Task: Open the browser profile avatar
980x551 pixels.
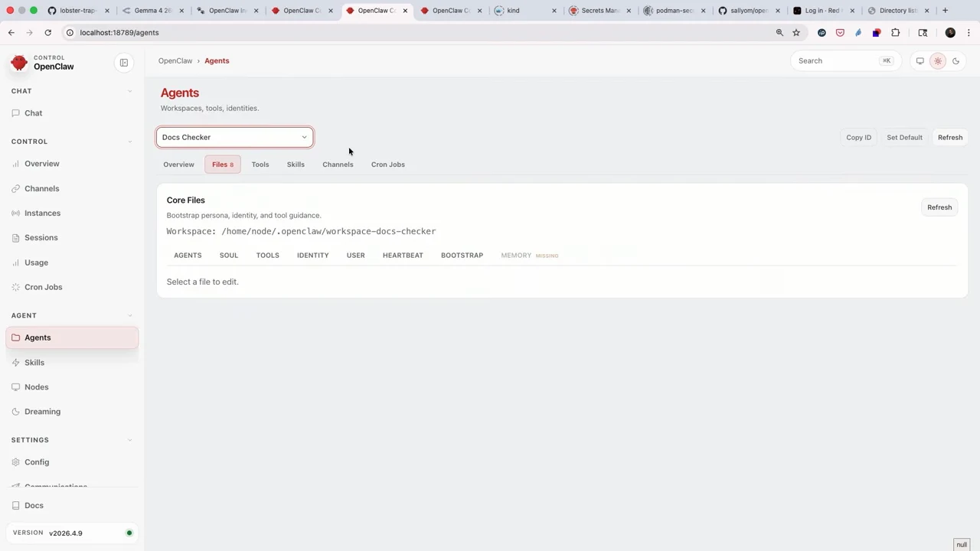Action: 950,33
